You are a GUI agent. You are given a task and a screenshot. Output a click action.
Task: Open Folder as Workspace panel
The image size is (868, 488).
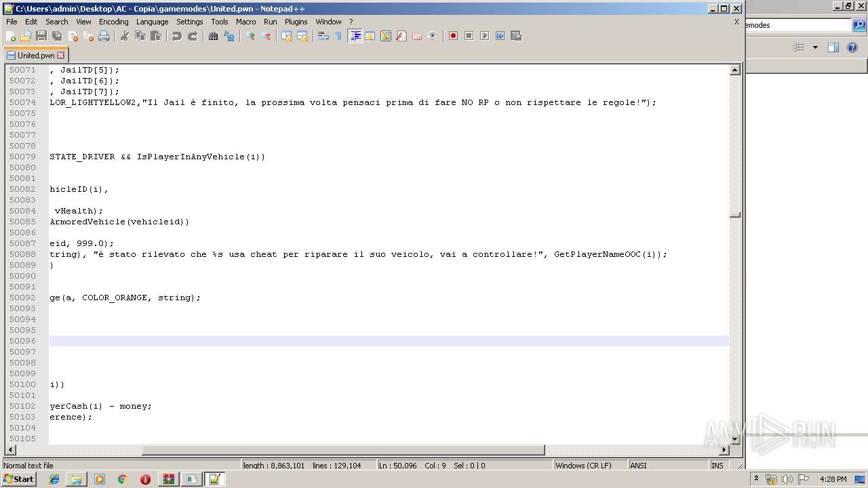pyautogui.click(x=417, y=36)
